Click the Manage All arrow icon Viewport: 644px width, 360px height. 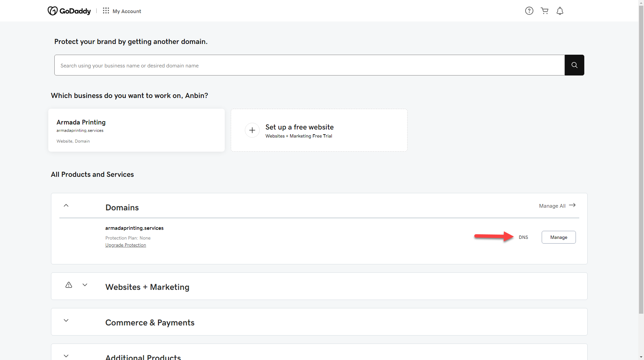coord(572,205)
